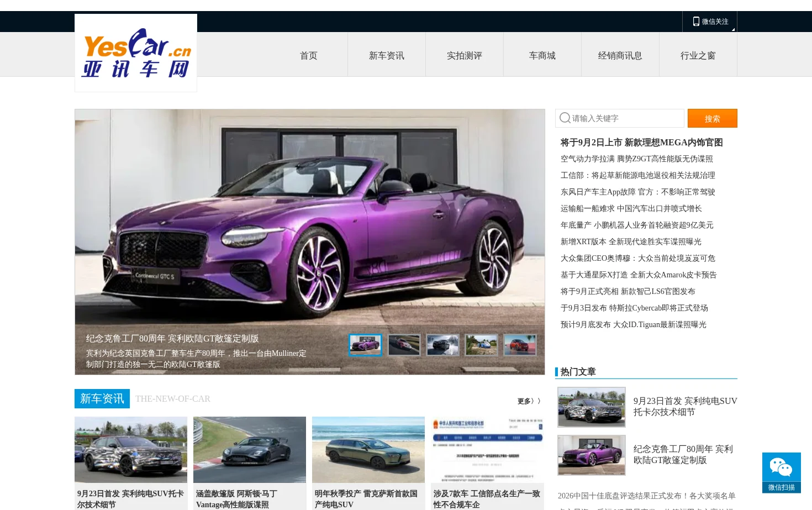Open 2026中国十佳底盘评选结果正式发布 article
The width and height of the screenshot is (812, 510).
[647, 496]
